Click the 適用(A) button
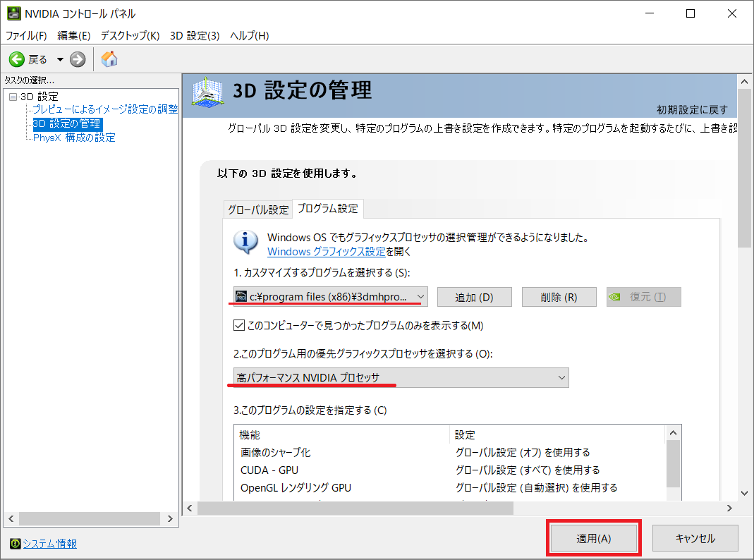 pos(594,538)
